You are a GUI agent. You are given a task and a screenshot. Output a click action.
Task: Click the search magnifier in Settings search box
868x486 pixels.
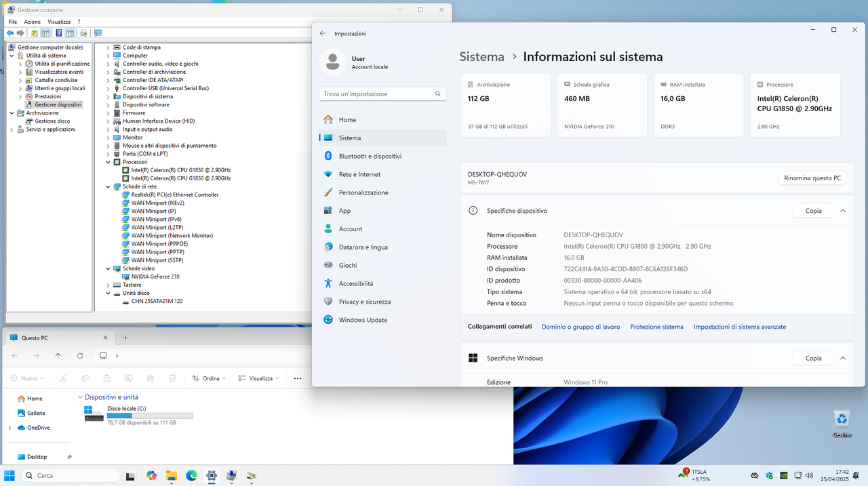438,94
